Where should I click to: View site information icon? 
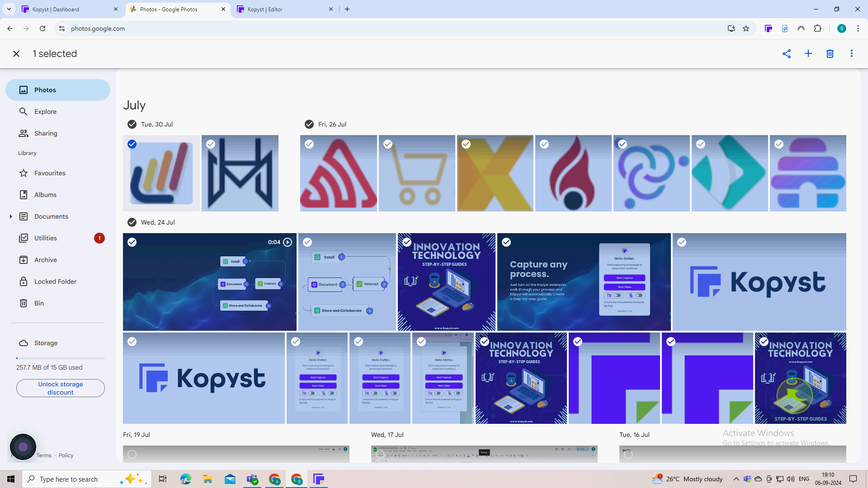pyautogui.click(x=62, y=28)
